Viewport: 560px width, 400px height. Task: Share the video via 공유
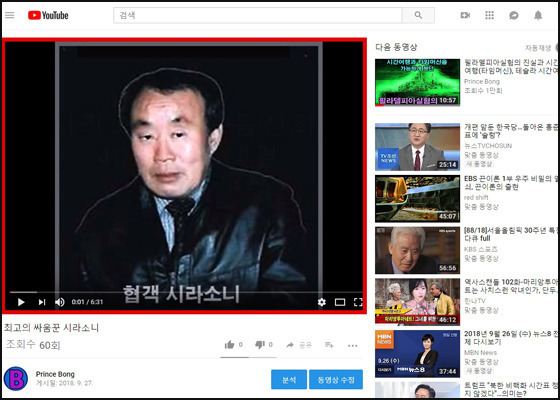299,345
